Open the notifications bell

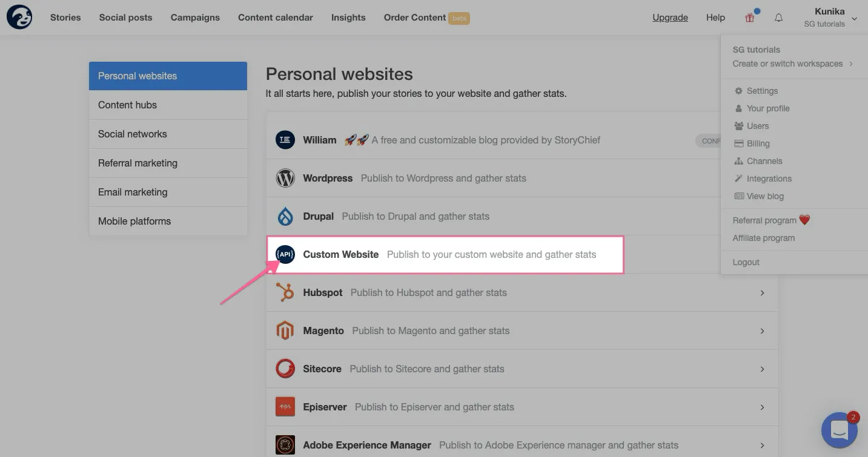[779, 18]
